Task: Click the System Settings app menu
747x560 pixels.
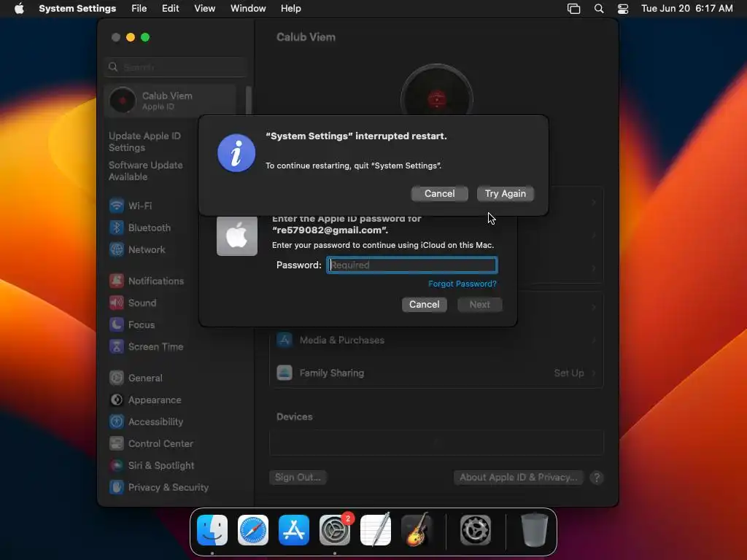Action: 77,9
